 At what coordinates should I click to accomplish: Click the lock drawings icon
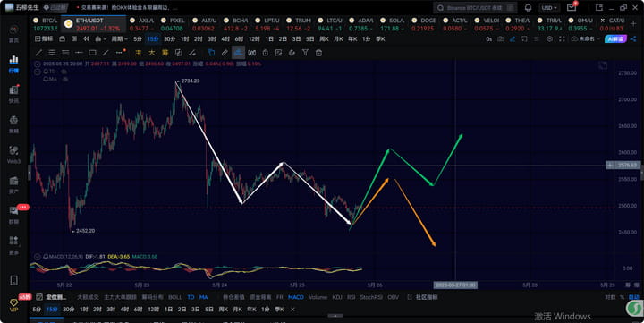pyautogui.click(x=266, y=53)
